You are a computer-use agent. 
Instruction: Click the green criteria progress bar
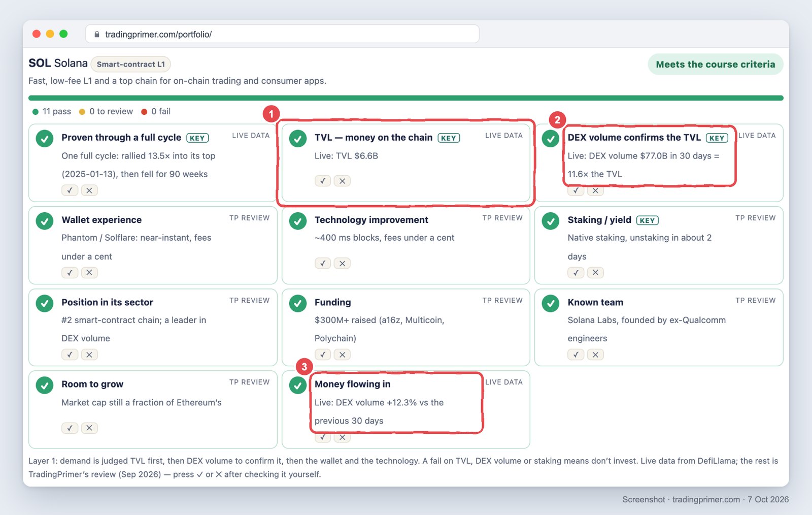click(x=406, y=98)
